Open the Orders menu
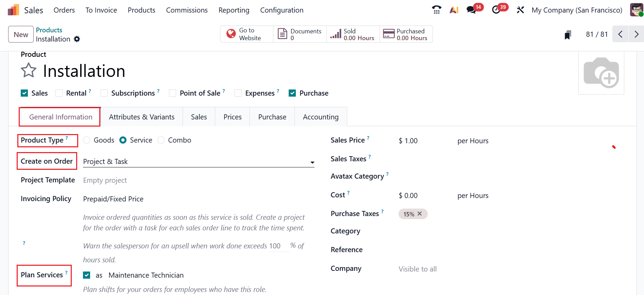 64,10
